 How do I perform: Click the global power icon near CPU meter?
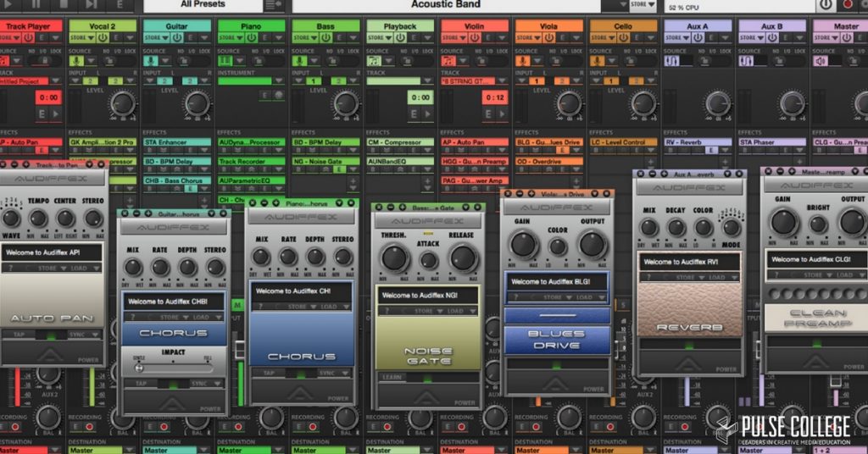pyautogui.click(x=826, y=5)
